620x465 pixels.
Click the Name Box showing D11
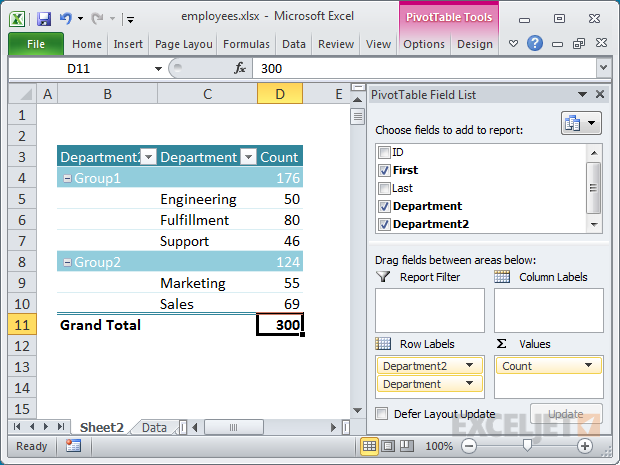coord(85,68)
